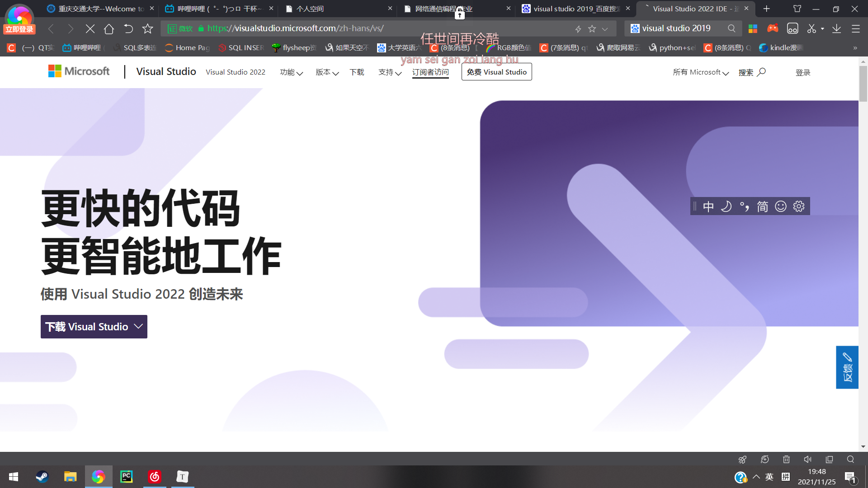The height and width of the screenshot is (488, 868).
Task: Open the browser hamburger menu
Action: click(x=856, y=28)
